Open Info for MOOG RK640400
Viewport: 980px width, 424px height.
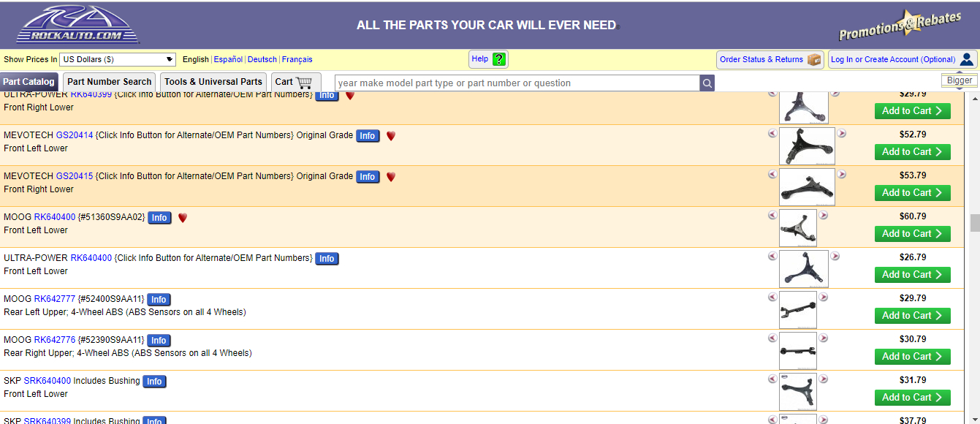(159, 218)
